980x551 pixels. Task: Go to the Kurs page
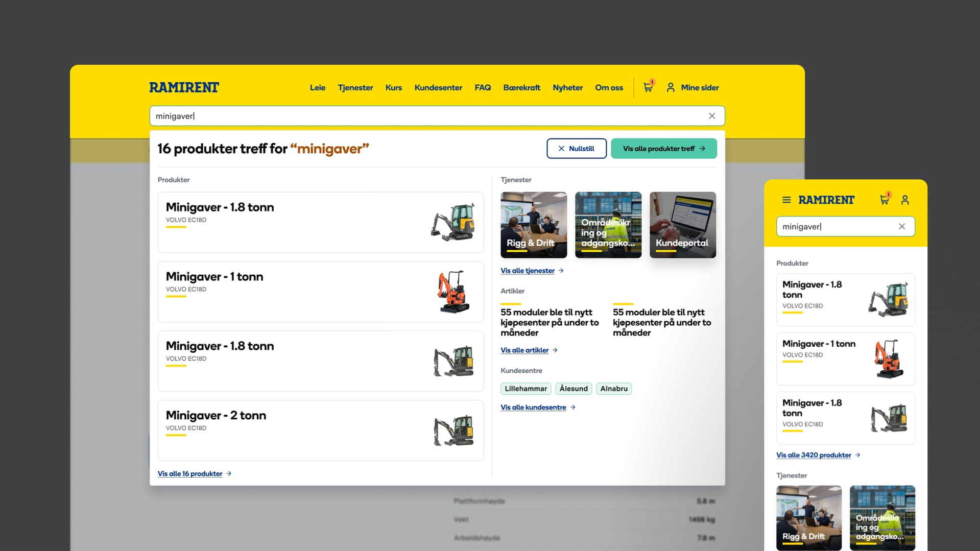click(x=394, y=87)
